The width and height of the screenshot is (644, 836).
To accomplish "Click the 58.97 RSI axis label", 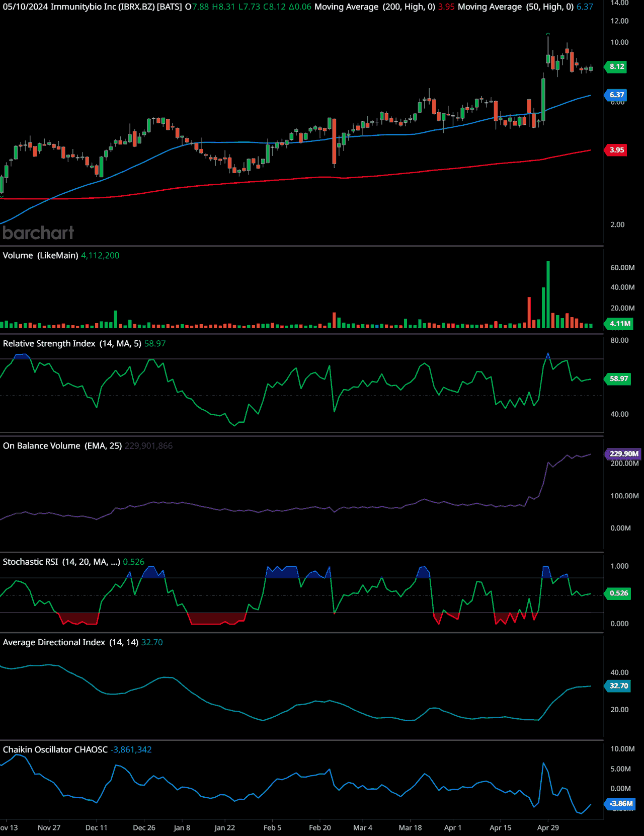I will click(618, 378).
